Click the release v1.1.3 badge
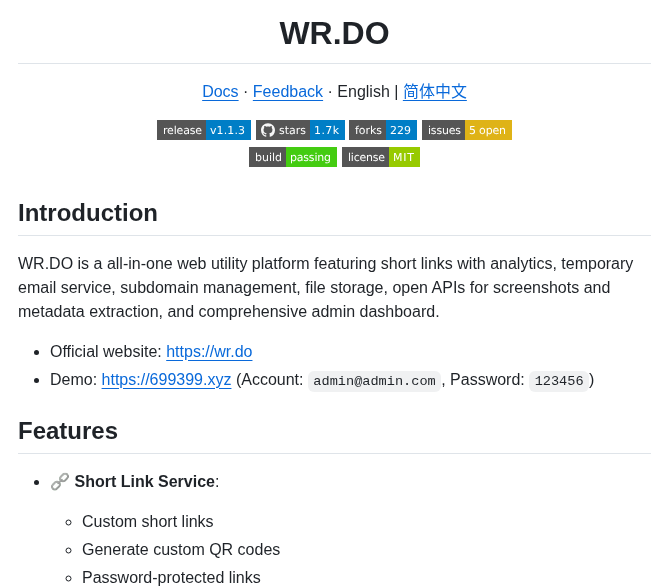668x588 pixels. point(204,130)
